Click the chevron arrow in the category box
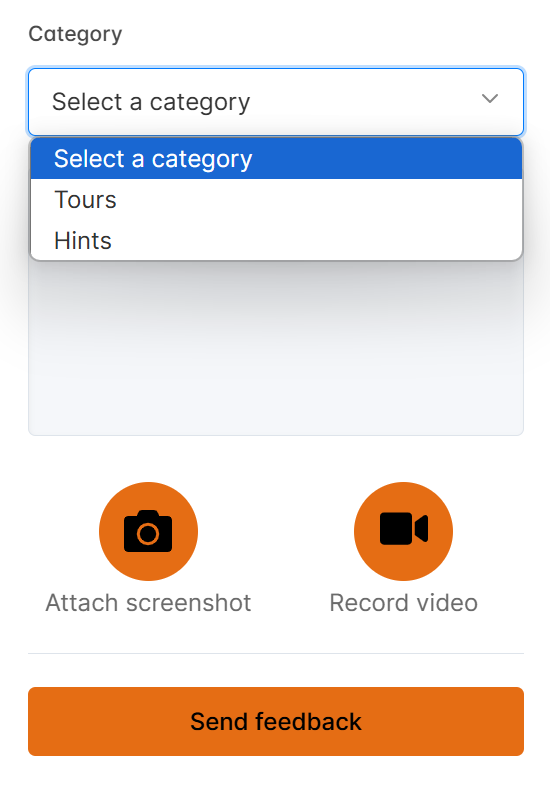Image resolution: width=550 pixels, height=793 pixels. [490, 99]
